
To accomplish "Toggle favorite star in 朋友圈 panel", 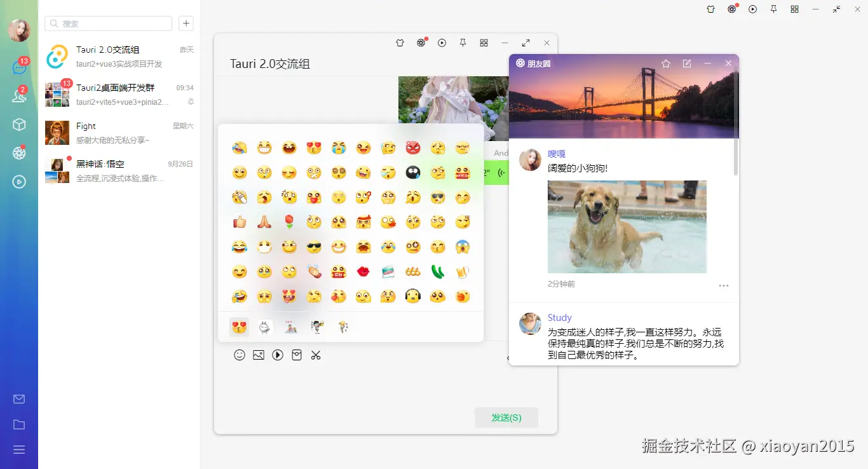I will click(665, 64).
